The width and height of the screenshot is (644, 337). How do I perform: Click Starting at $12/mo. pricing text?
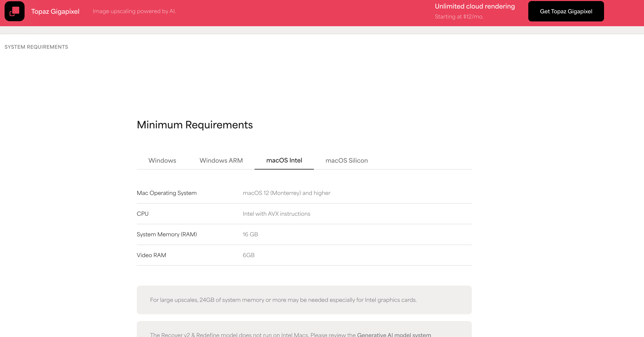coord(459,16)
